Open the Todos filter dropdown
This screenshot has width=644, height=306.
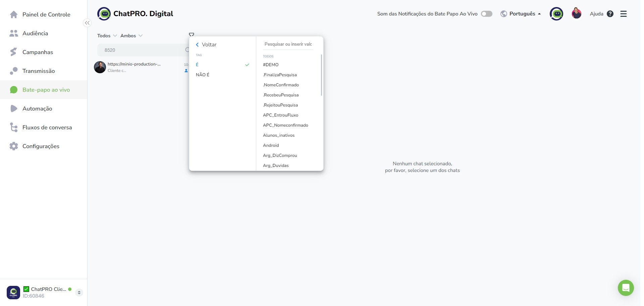[107, 36]
